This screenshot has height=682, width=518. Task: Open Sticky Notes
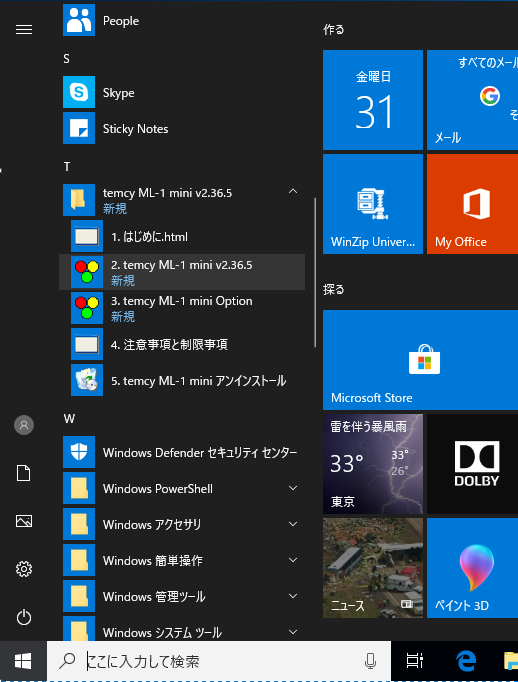[183, 128]
